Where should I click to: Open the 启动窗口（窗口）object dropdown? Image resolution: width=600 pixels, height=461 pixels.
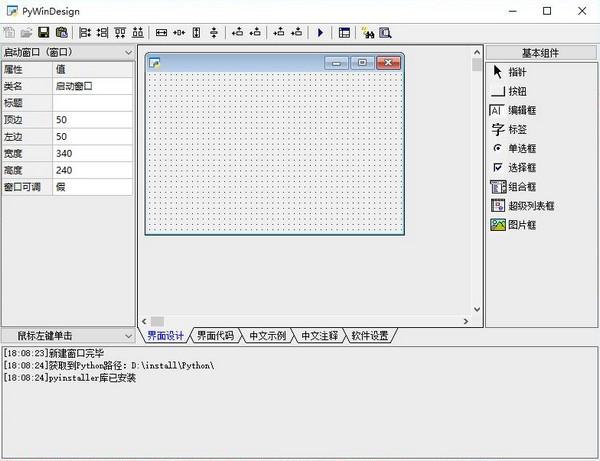[129, 52]
